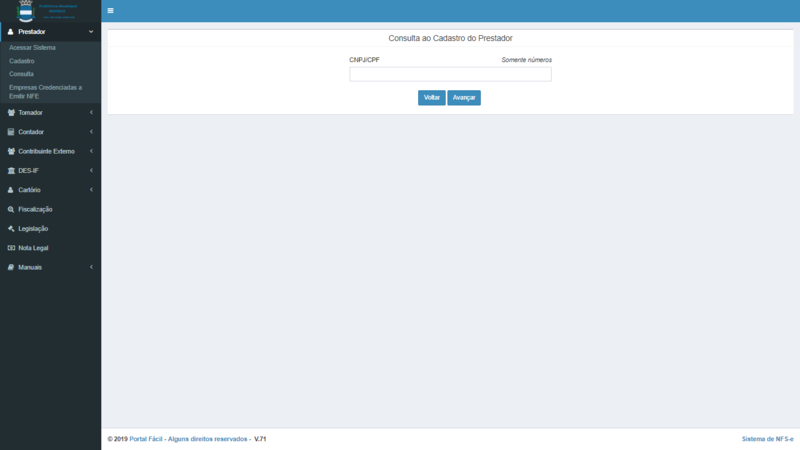Click the municipality coat of arms logo
Image resolution: width=800 pixels, height=450 pixels.
tap(26, 11)
